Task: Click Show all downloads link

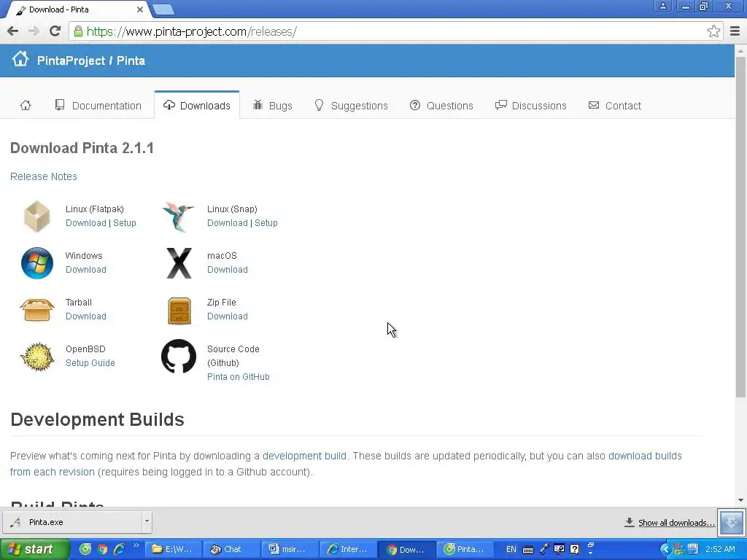Action: coord(676,523)
